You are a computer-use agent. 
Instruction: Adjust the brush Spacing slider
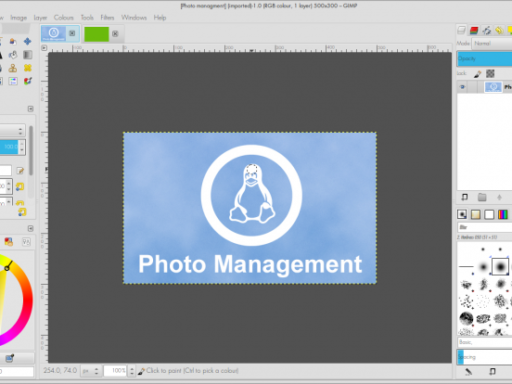484,357
